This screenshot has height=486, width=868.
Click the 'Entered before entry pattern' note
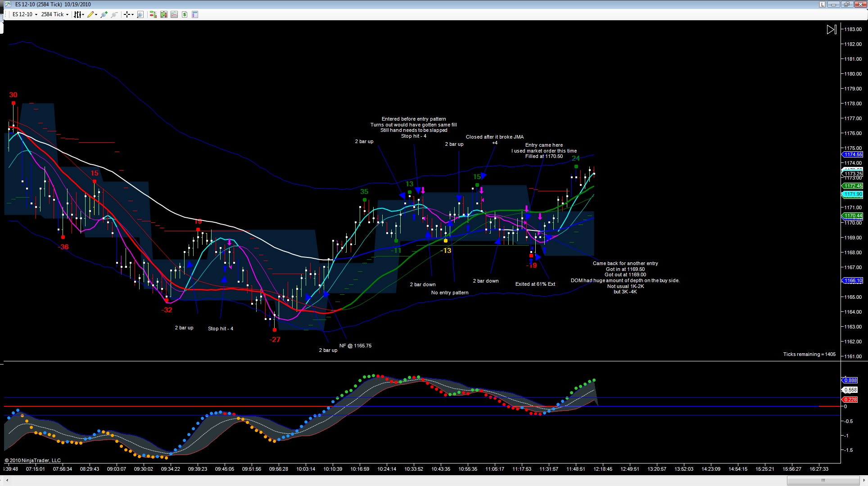pyautogui.click(x=414, y=119)
